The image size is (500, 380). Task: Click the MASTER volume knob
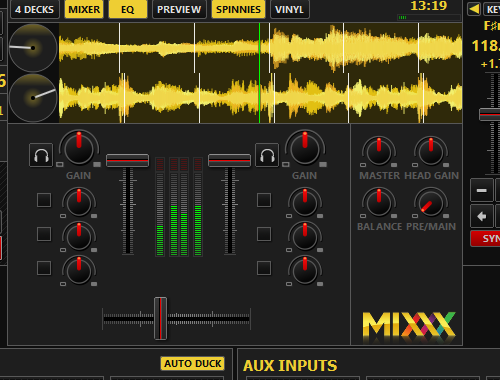pos(379,152)
